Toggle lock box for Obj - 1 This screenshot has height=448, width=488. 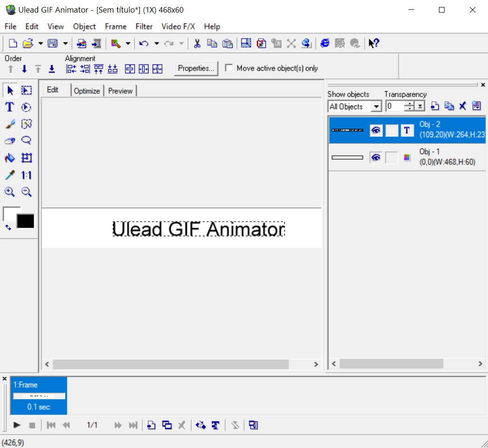391,157
